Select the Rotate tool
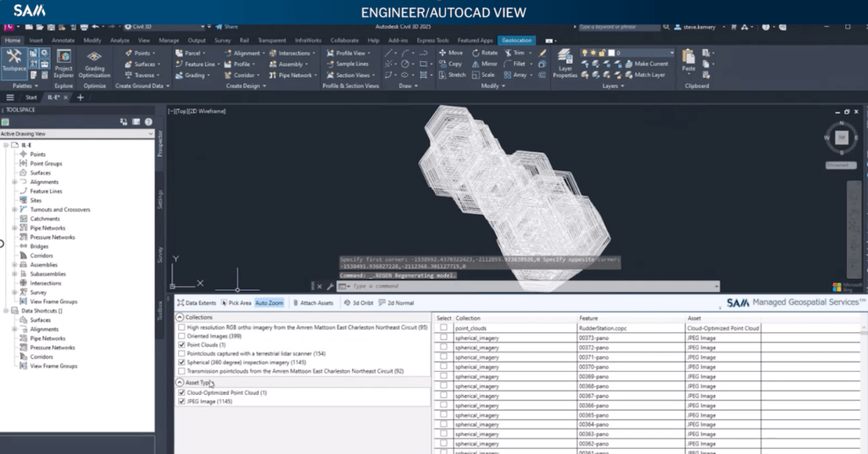This screenshot has width=868, height=454. coord(484,53)
